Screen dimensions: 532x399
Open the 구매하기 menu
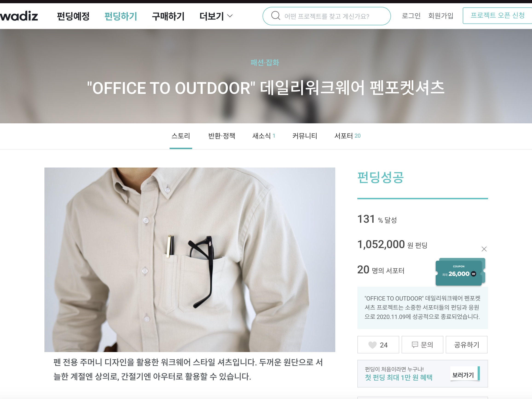(x=168, y=16)
